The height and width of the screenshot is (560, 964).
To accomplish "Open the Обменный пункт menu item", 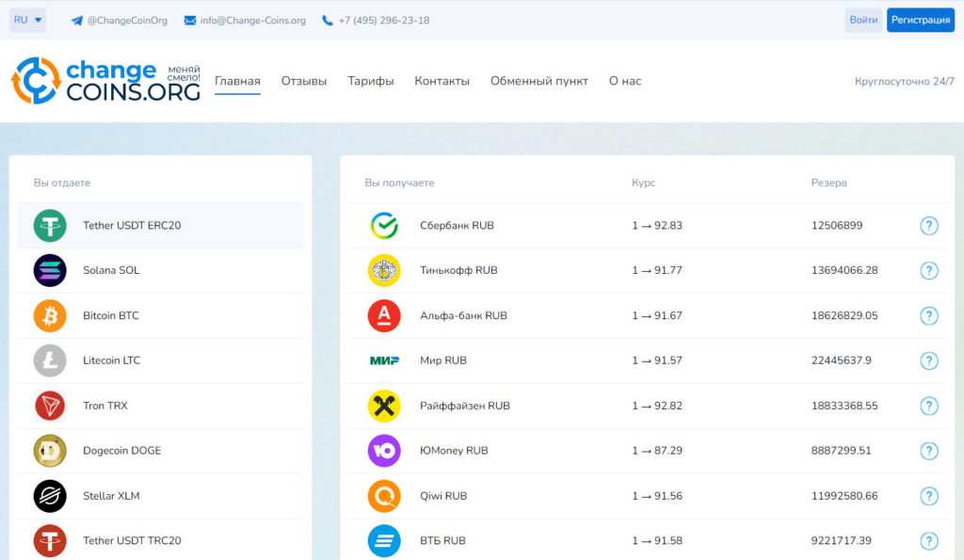I will [539, 81].
